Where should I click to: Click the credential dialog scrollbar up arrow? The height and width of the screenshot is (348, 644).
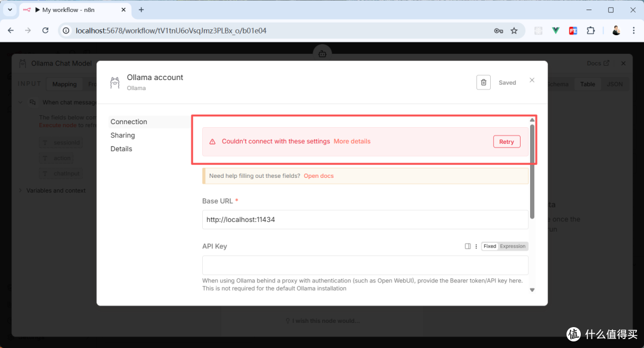pyautogui.click(x=532, y=120)
